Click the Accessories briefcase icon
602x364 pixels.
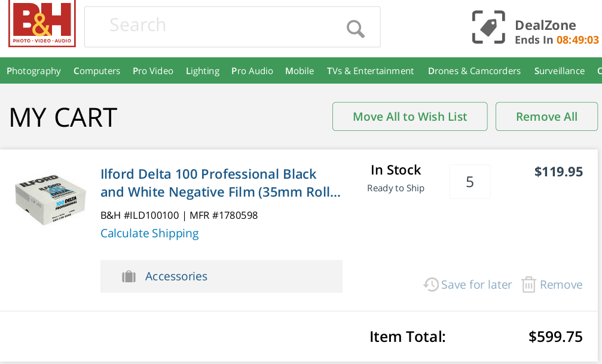click(129, 277)
